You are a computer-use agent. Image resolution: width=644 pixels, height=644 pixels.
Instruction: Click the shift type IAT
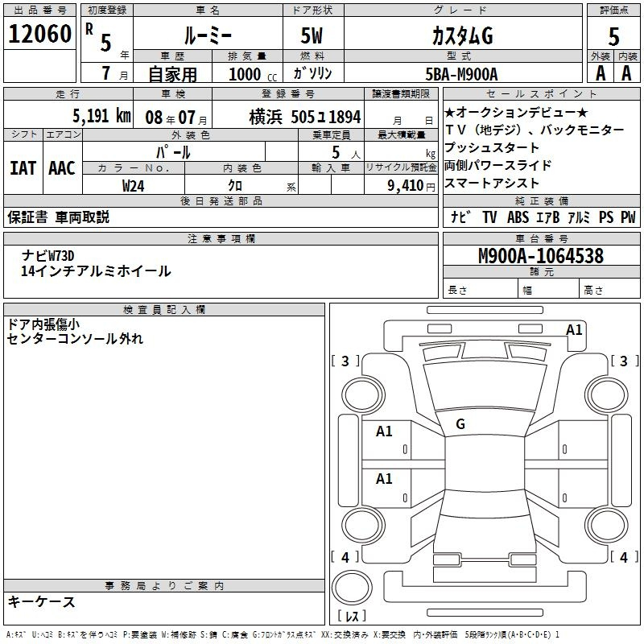[x=23, y=168]
